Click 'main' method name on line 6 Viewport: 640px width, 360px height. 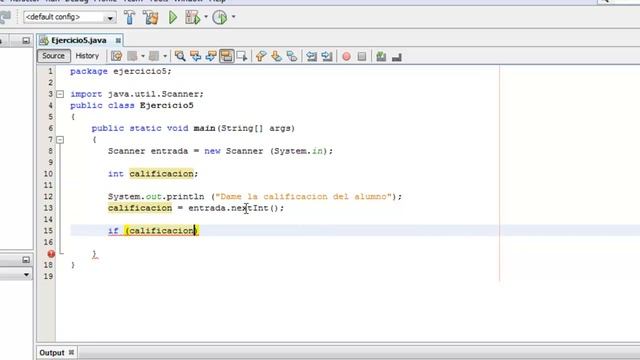204,129
